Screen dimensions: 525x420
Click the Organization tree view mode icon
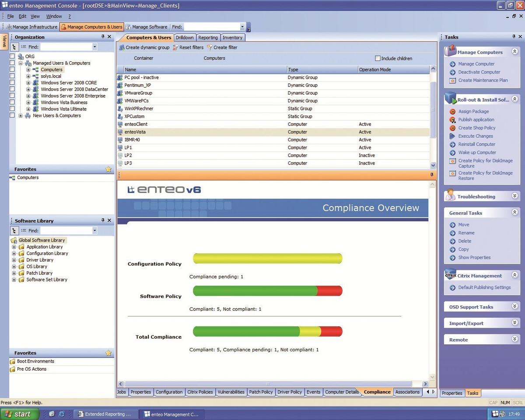point(14,47)
